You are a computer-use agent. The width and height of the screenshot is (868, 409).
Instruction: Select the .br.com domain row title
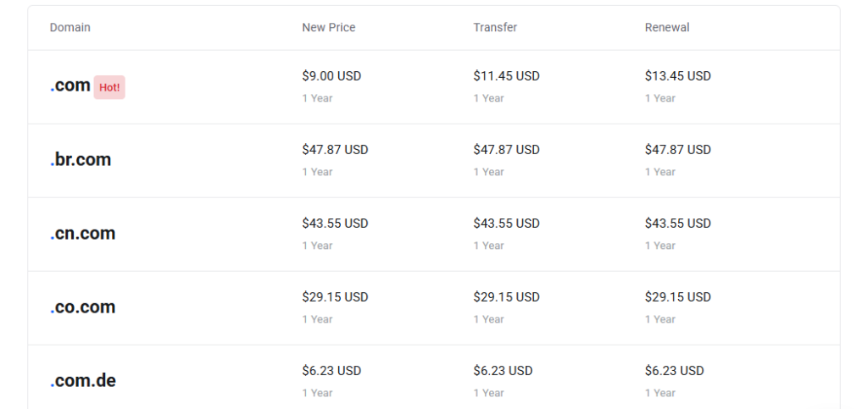pyautogui.click(x=81, y=160)
